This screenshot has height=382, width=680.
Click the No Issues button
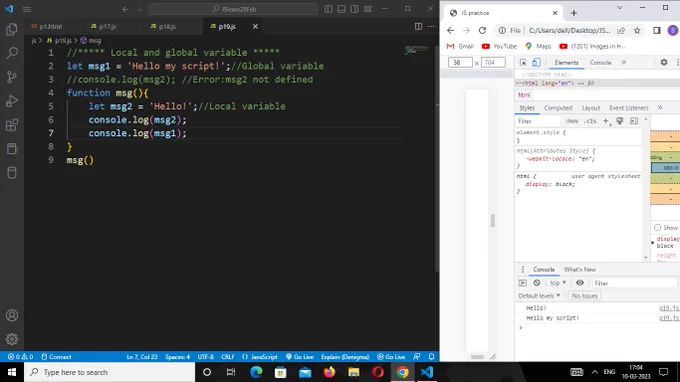pos(584,296)
